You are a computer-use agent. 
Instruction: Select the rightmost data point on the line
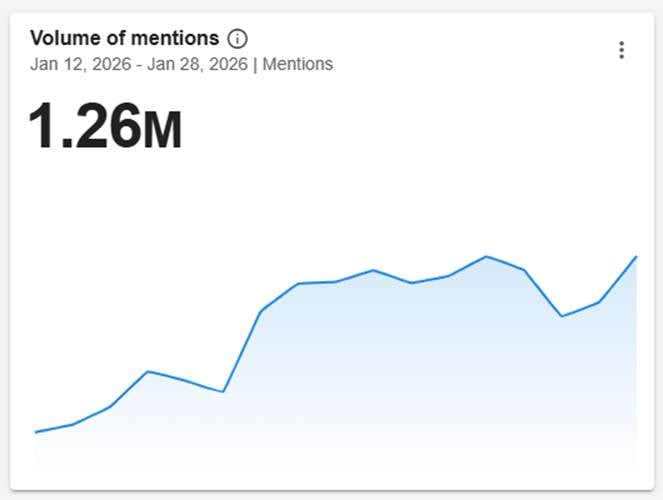click(636, 257)
